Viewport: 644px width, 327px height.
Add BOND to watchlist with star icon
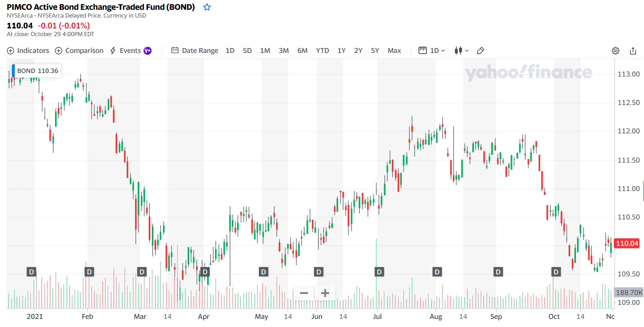coord(207,7)
